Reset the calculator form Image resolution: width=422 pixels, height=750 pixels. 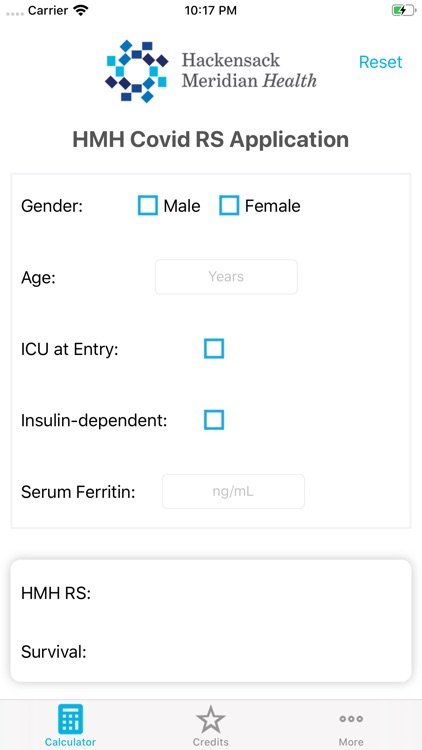(381, 62)
